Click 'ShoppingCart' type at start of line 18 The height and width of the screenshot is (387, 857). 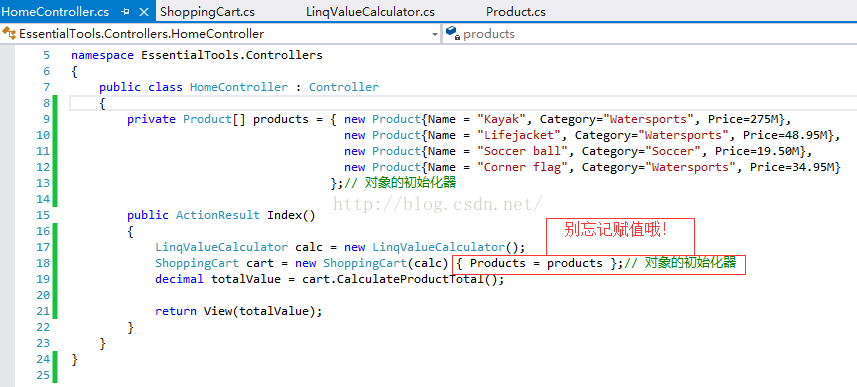click(197, 263)
